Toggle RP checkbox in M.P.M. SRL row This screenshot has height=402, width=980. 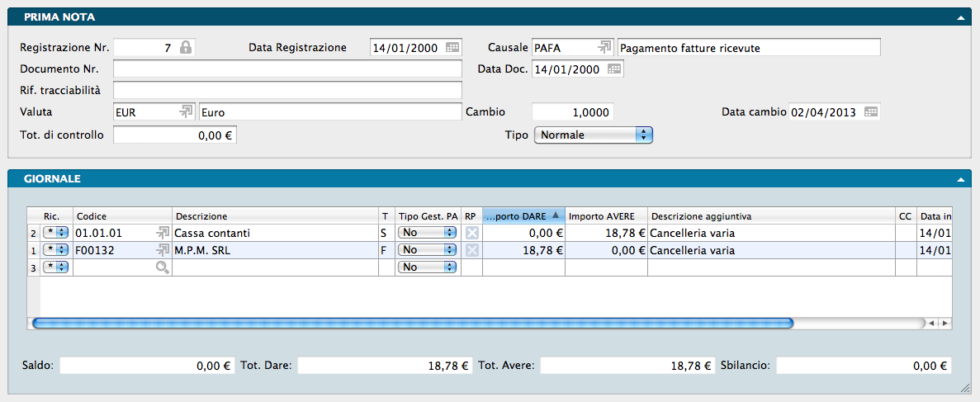point(471,250)
